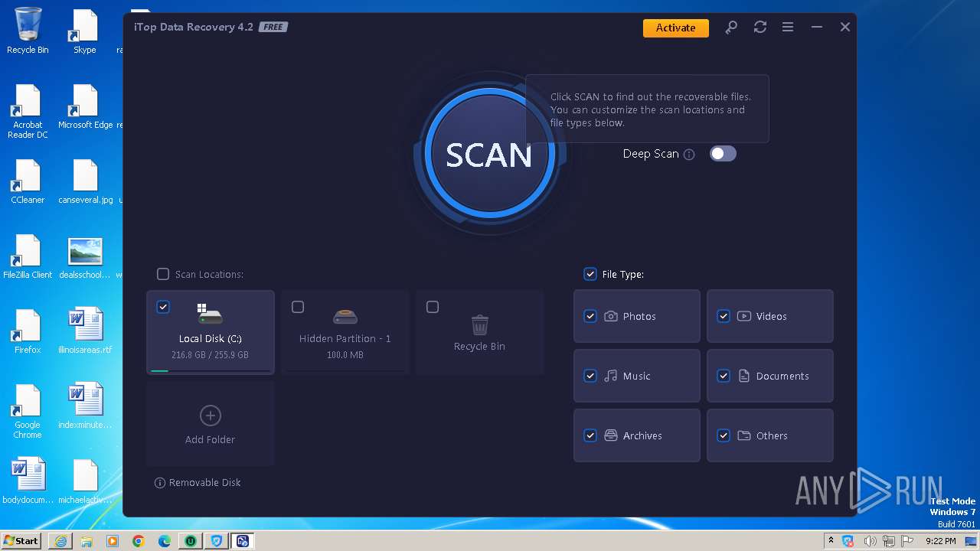The height and width of the screenshot is (551, 980).
Task: Uncheck the File Type select-all checkbox
Action: point(590,274)
